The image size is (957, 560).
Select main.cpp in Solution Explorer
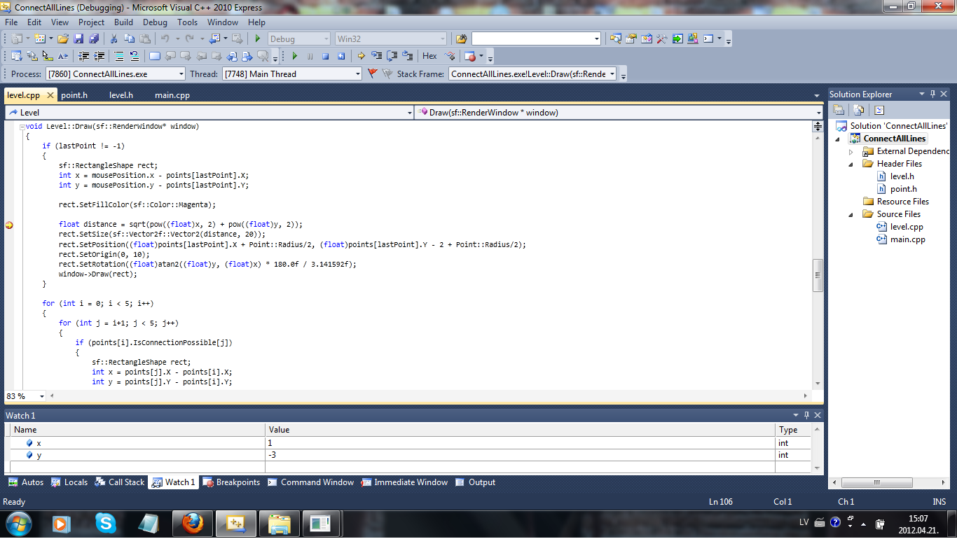(x=907, y=239)
